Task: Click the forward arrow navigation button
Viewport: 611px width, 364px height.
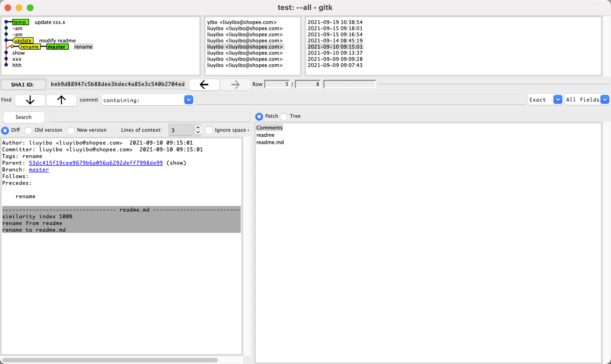Action: (235, 85)
